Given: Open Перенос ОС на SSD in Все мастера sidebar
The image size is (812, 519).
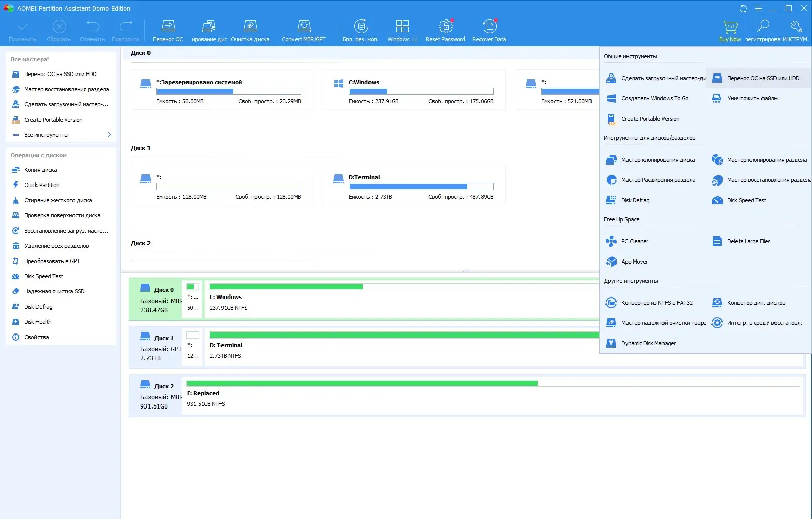Looking at the screenshot, I should [61, 74].
